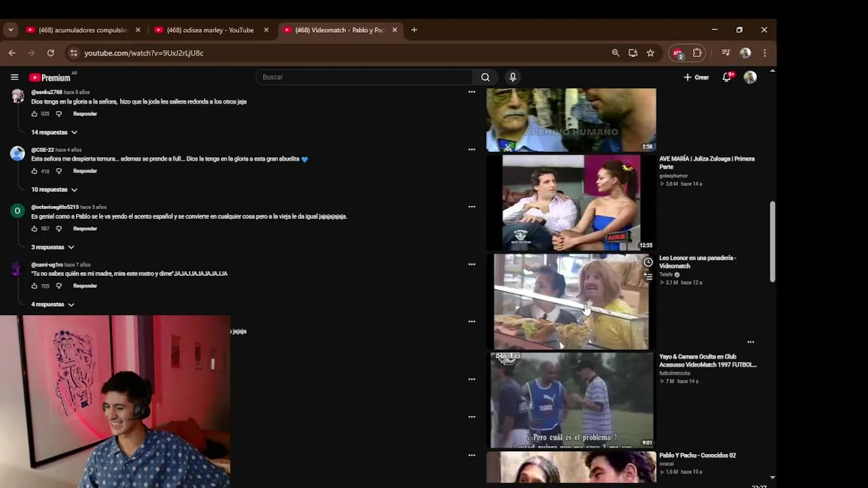This screenshot has height=488, width=868.
Task: Expand 14 respuestas replies
Action: click(54, 132)
